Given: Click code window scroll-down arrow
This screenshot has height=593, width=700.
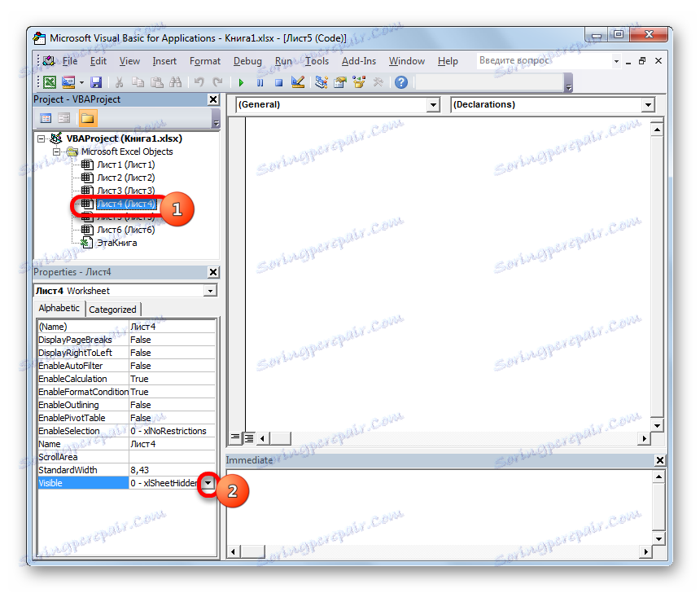Looking at the screenshot, I should 657,426.
